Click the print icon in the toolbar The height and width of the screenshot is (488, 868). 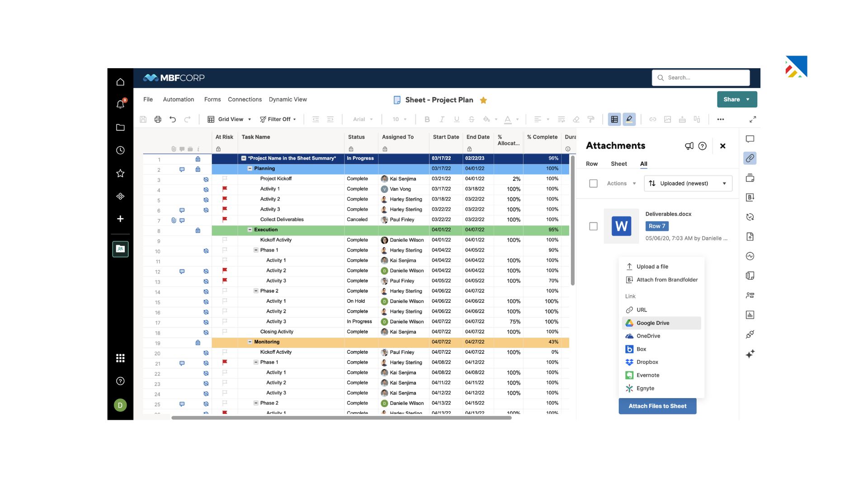[x=158, y=119]
